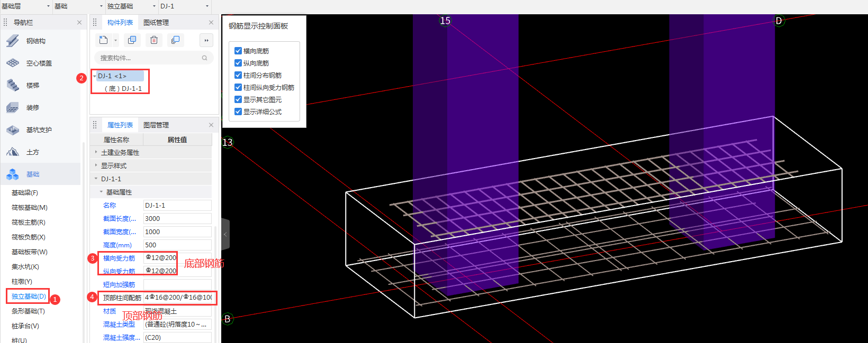Click the copy component icon
Image resolution: width=868 pixels, height=343 pixels.
132,40
